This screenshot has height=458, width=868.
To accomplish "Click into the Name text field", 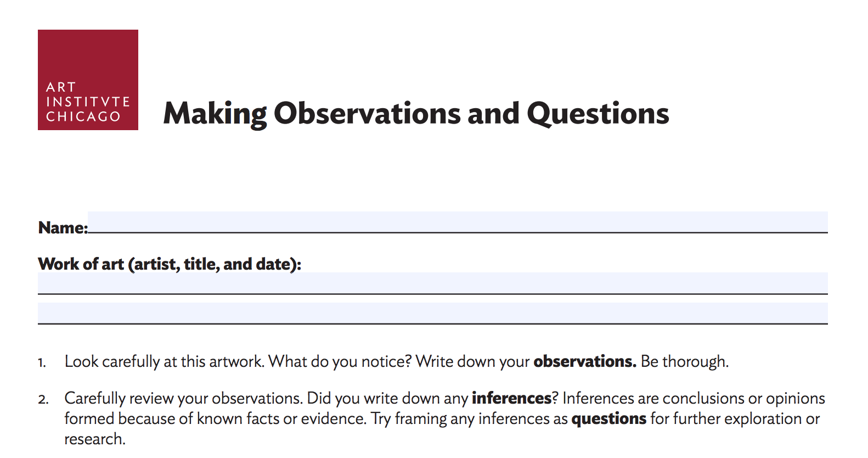I will [457, 222].
